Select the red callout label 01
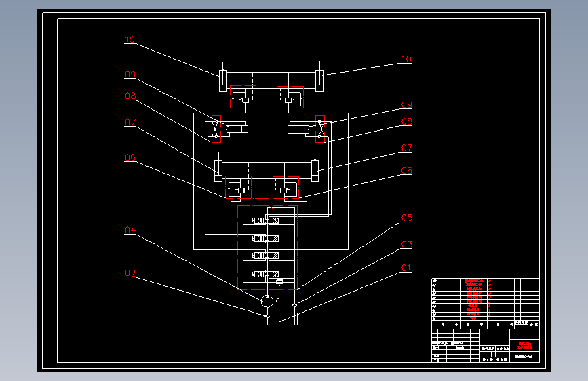 click(406, 268)
